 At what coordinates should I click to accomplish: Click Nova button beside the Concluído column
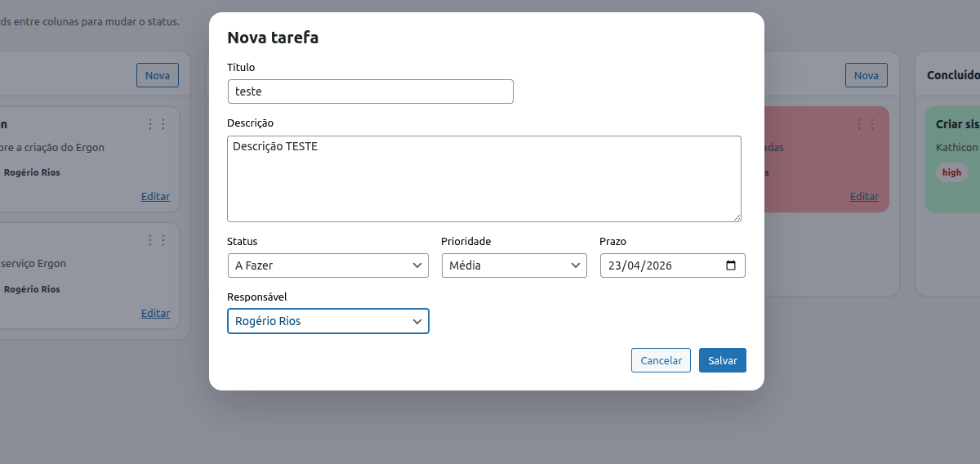866,76
